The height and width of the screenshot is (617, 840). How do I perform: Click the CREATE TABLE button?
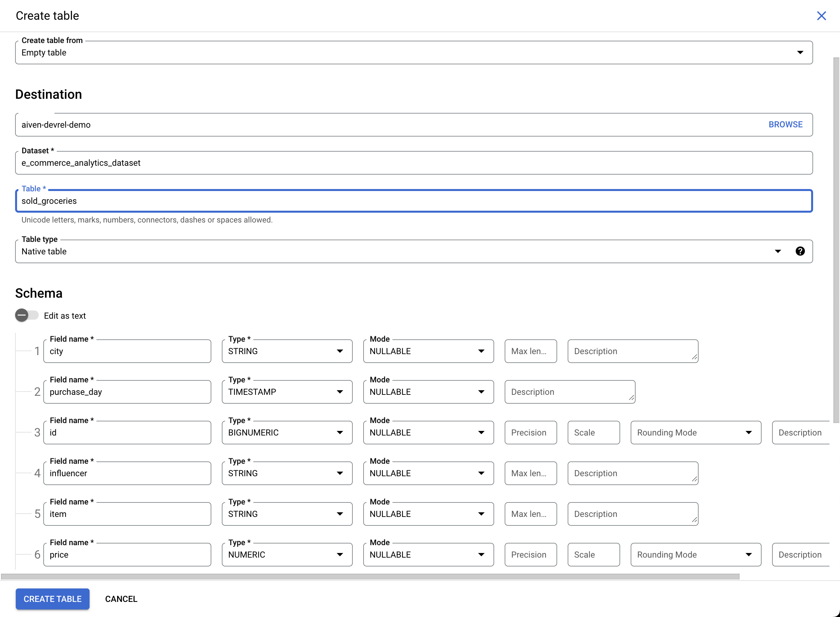click(x=52, y=599)
